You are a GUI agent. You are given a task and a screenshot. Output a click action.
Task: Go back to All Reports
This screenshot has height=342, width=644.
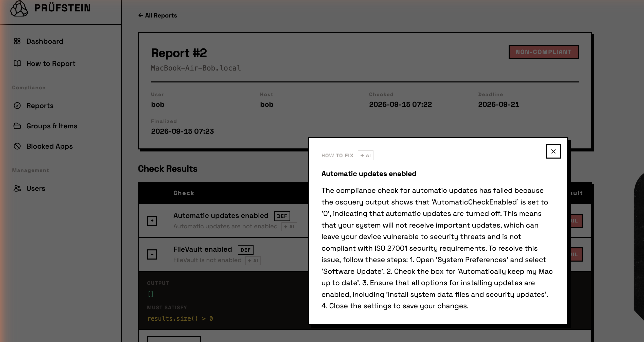[157, 15]
